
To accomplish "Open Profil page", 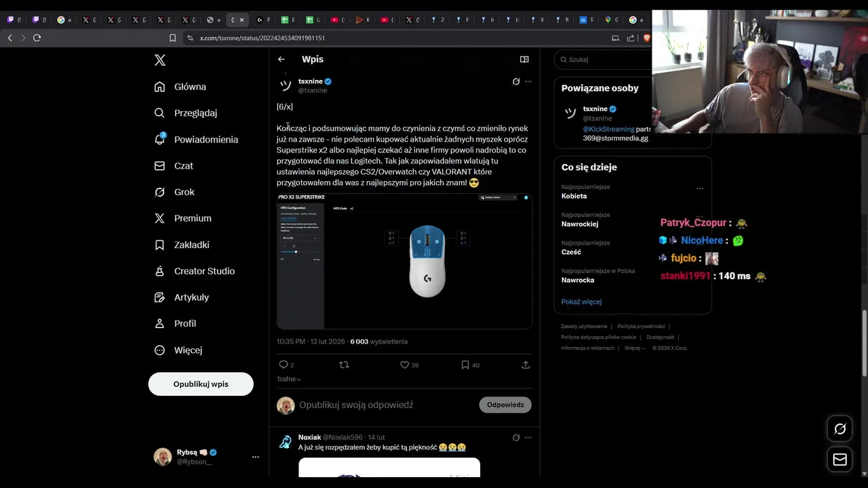I will [175, 324].
